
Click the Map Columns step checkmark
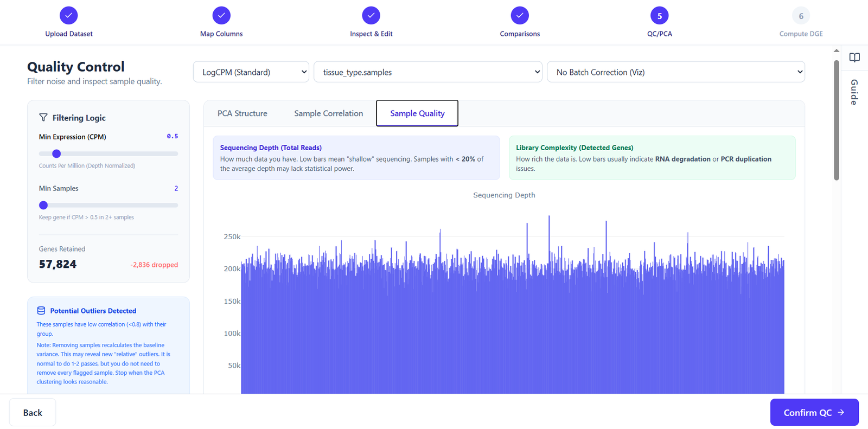221,16
